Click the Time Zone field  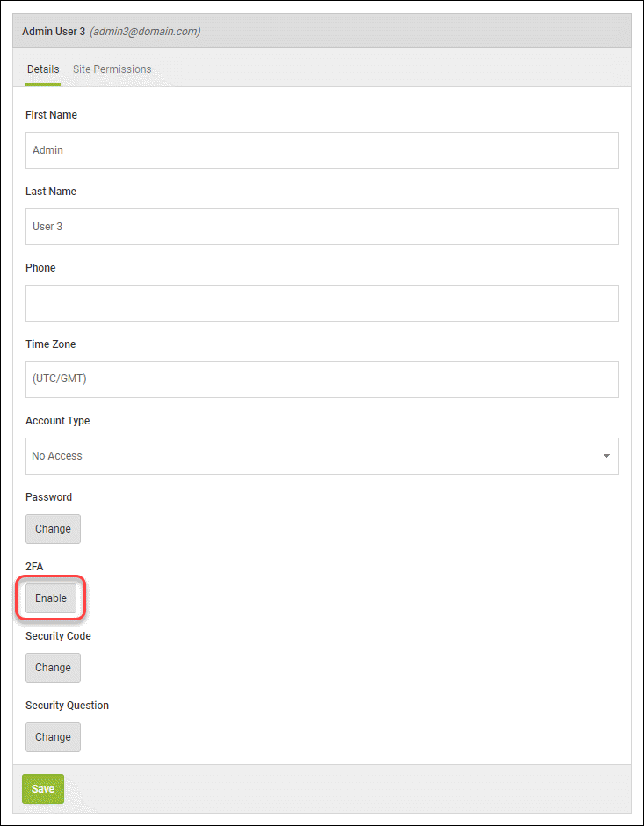coord(322,380)
